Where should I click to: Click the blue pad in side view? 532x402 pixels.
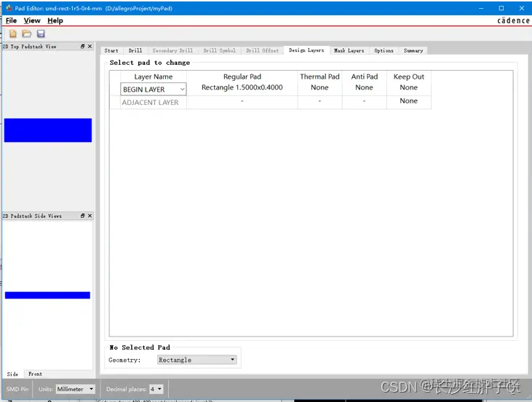[47, 295]
